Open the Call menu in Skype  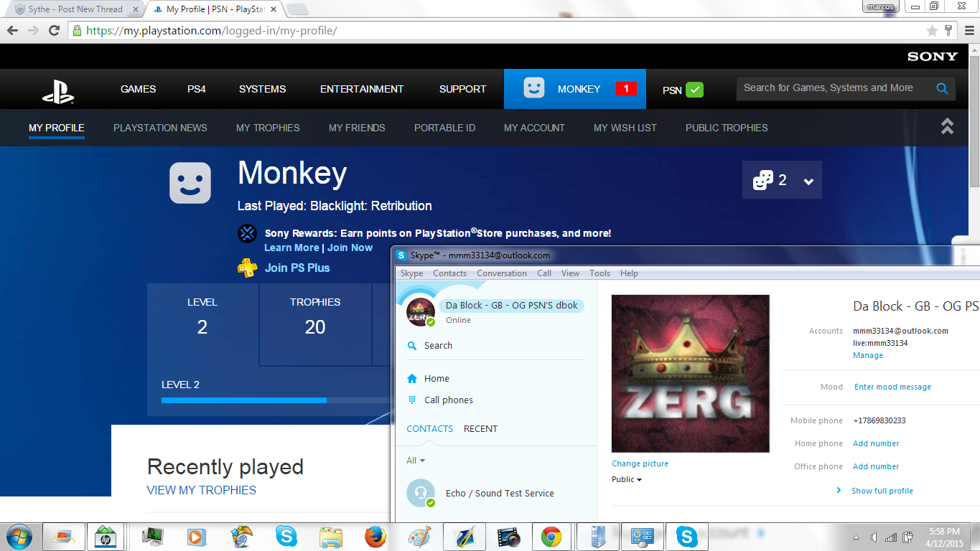(x=544, y=273)
